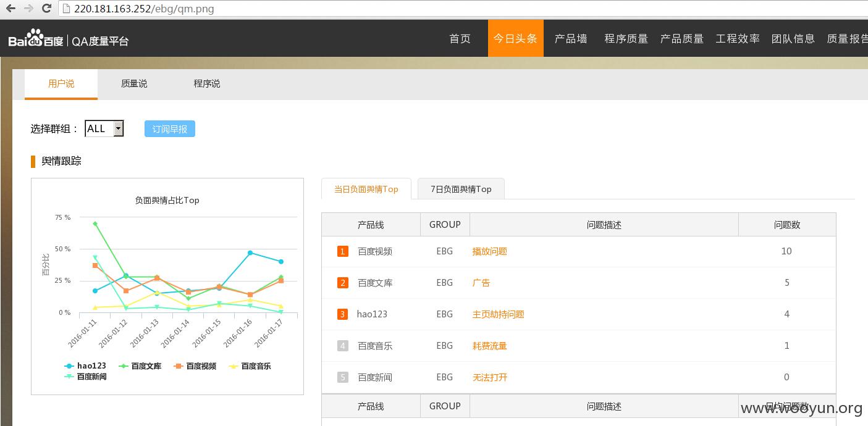Viewport: 868px width, 426px height.
Task: Click the orange rank 1 badge
Action: click(x=343, y=251)
